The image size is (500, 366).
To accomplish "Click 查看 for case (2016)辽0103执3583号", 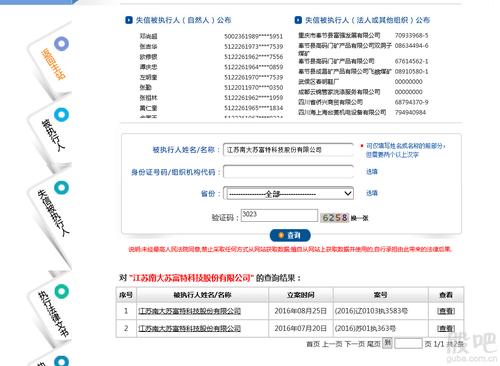I will point(446,311).
